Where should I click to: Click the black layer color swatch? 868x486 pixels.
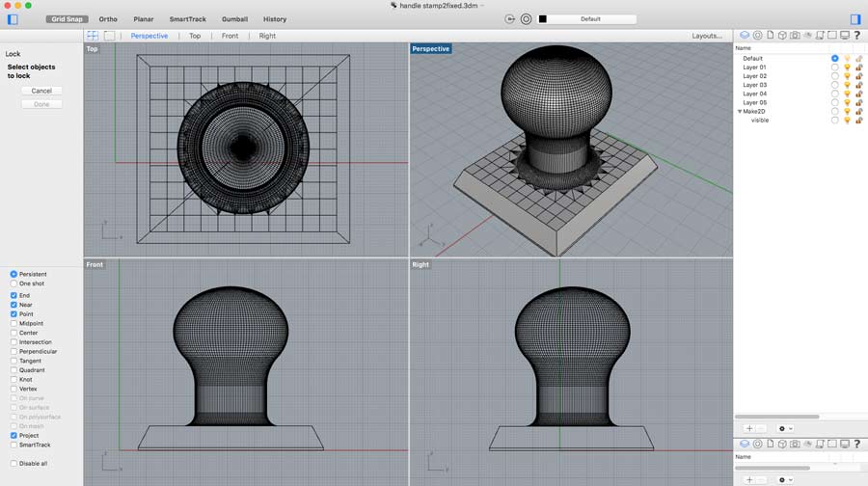pyautogui.click(x=543, y=19)
